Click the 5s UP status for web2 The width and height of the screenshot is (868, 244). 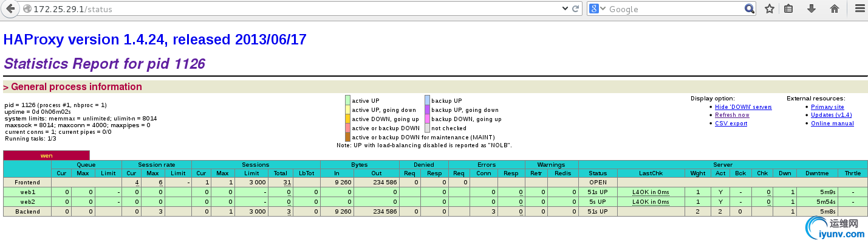[x=598, y=201]
